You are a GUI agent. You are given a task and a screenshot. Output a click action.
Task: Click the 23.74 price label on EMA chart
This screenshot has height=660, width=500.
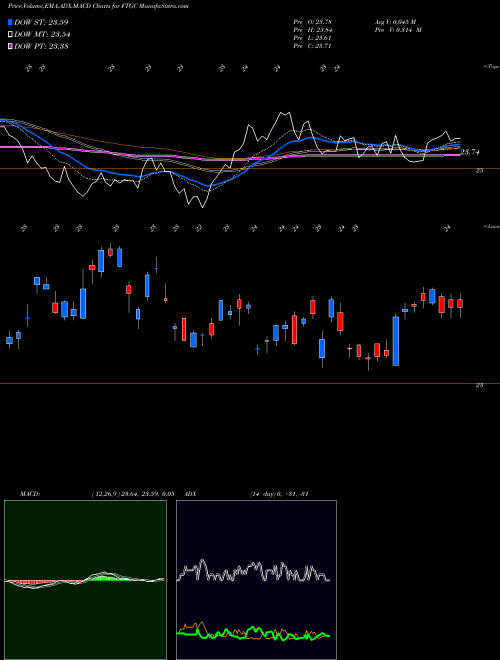[470, 152]
